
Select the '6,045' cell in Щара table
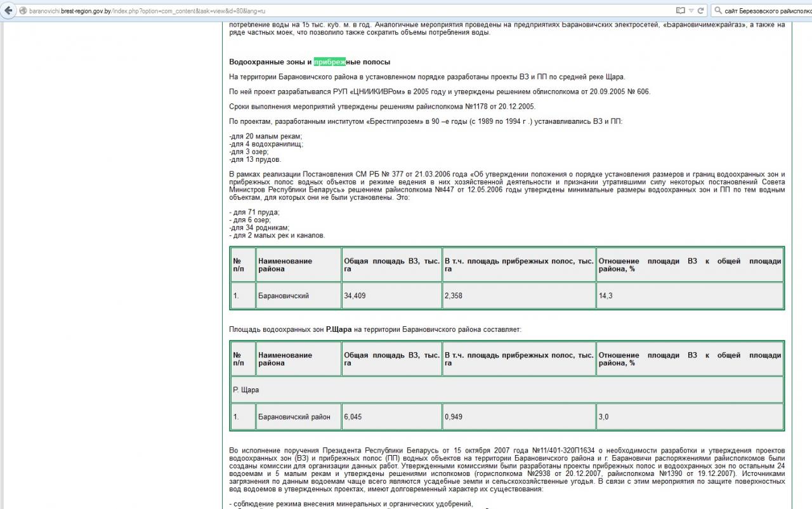point(353,417)
